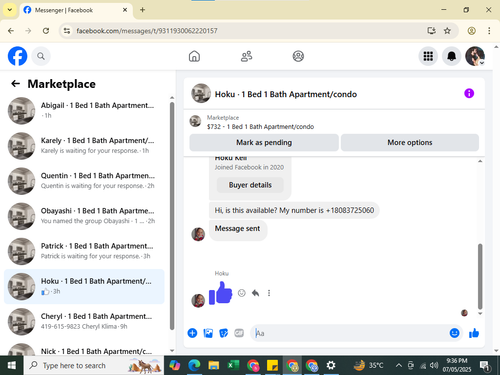Open Cheryl conversation
This screenshot has width=500, height=375.
coord(84,322)
